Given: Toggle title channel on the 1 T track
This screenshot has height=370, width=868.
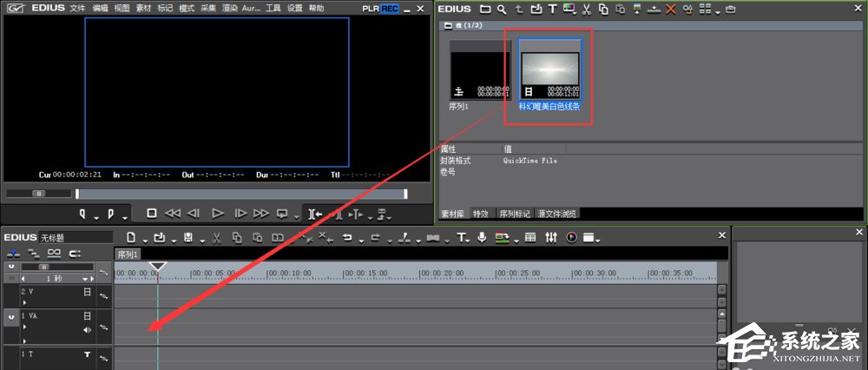Looking at the screenshot, I should [87, 355].
